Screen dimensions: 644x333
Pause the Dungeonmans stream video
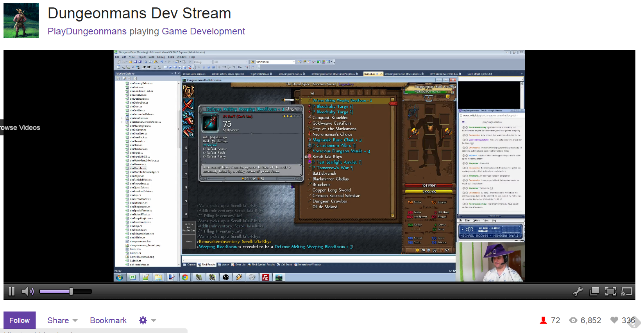[12, 291]
